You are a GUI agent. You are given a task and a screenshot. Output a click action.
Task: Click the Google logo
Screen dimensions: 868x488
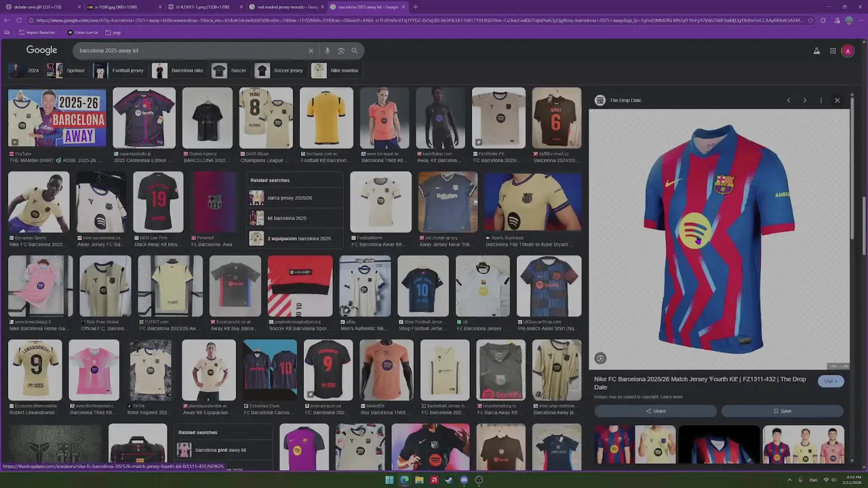pos(41,50)
